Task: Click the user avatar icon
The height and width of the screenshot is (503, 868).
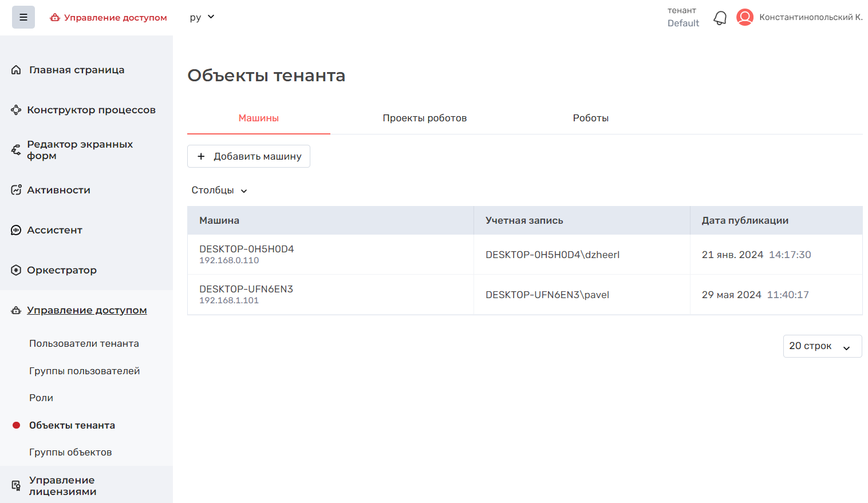Action: (744, 17)
